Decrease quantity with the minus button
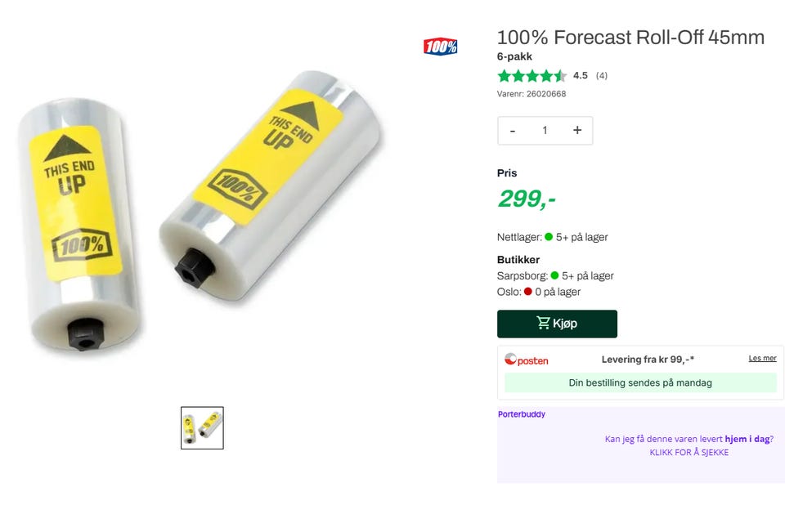 point(512,131)
